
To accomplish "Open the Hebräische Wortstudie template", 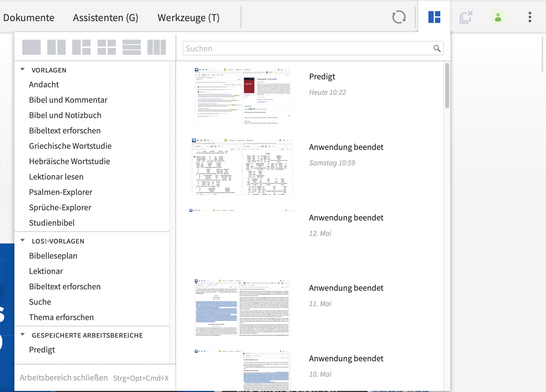I will point(69,161).
